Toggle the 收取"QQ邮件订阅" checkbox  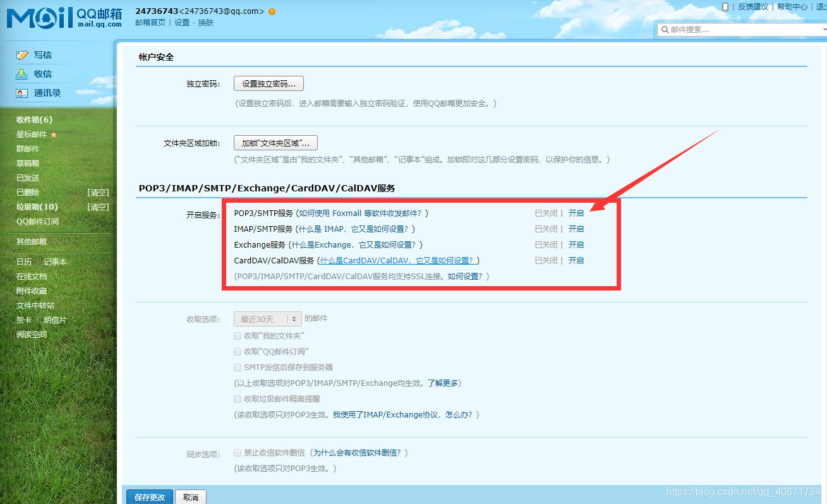pyautogui.click(x=238, y=351)
